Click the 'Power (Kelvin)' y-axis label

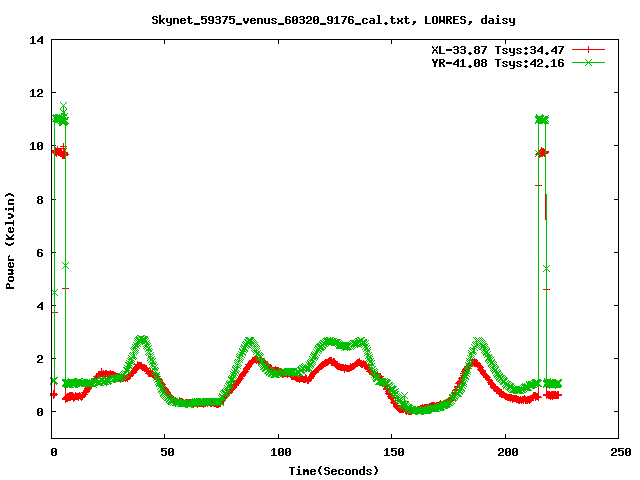[x=10, y=241]
